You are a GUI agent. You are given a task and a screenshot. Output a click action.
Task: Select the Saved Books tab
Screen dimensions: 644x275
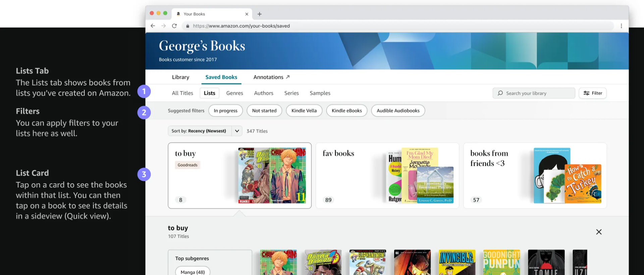coord(221,77)
